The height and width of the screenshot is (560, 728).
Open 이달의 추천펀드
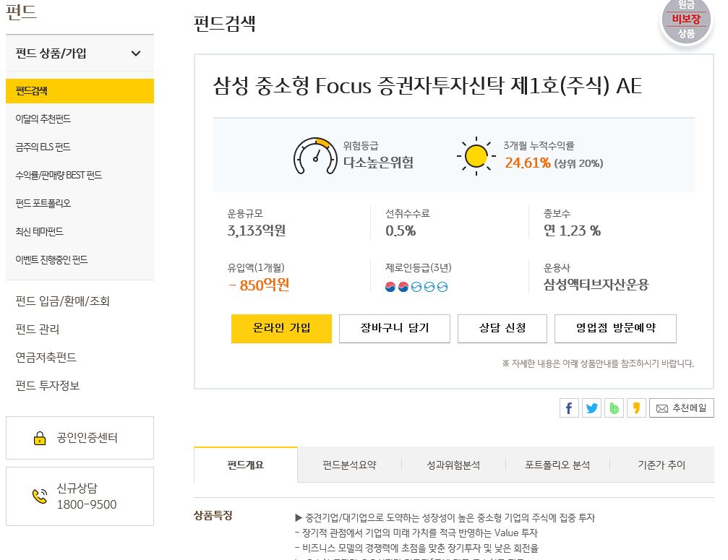(43, 119)
